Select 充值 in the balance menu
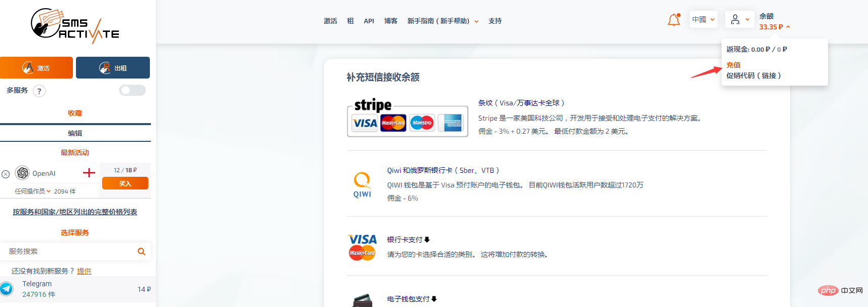This screenshot has height=307, width=868. coord(733,65)
